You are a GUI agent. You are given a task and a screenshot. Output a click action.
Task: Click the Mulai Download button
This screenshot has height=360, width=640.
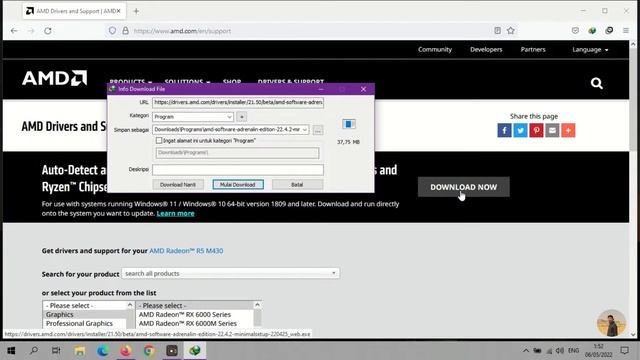(x=238, y=184)
